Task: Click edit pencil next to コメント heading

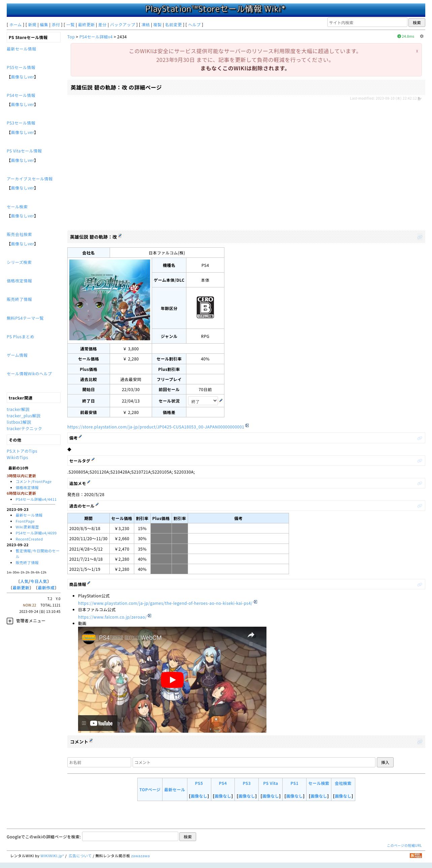Action: click(91, 741)
